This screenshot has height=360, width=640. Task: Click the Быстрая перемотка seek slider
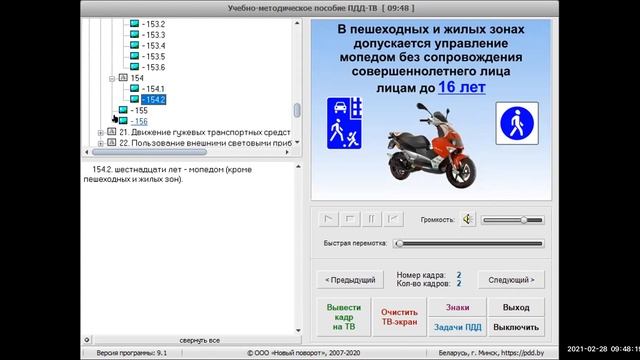468,244
